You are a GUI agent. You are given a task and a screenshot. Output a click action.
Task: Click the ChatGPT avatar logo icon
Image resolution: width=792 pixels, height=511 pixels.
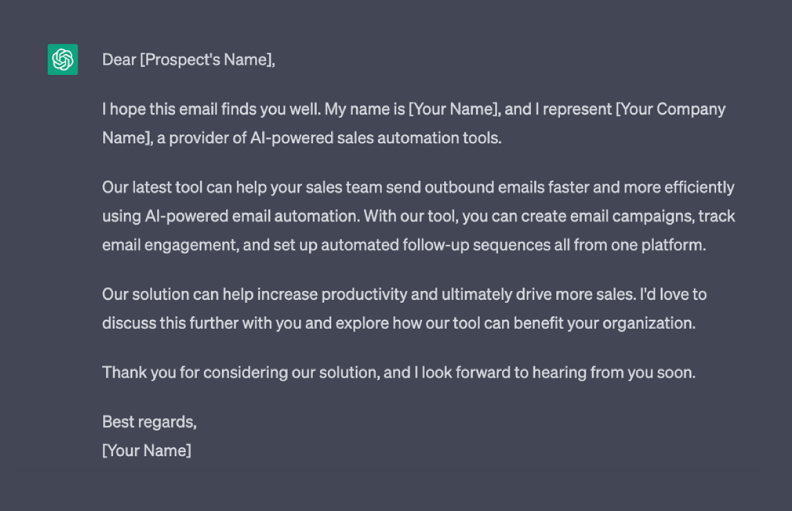63,60
